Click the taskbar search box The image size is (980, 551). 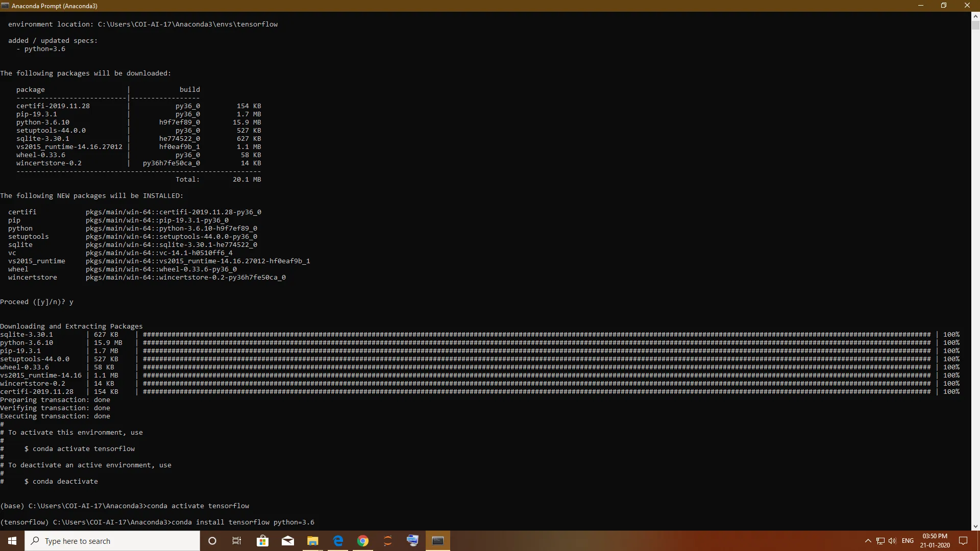pos(112,541)
